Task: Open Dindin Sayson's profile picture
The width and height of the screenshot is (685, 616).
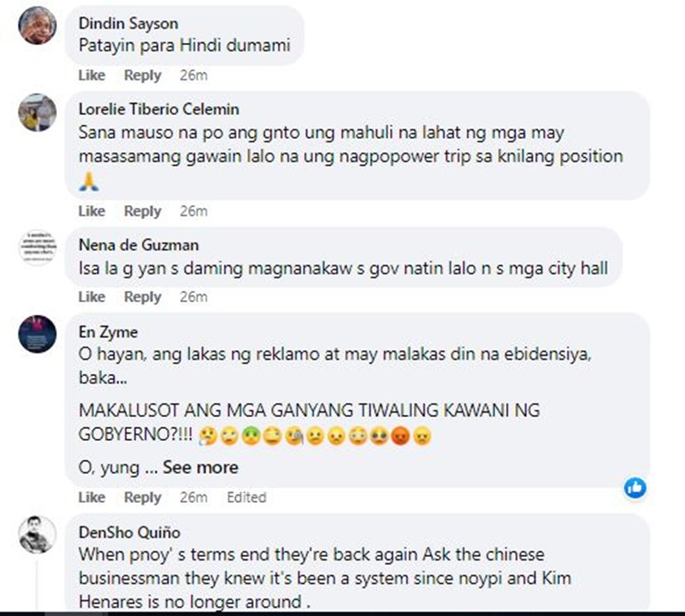Action: [x=37, y=26]
